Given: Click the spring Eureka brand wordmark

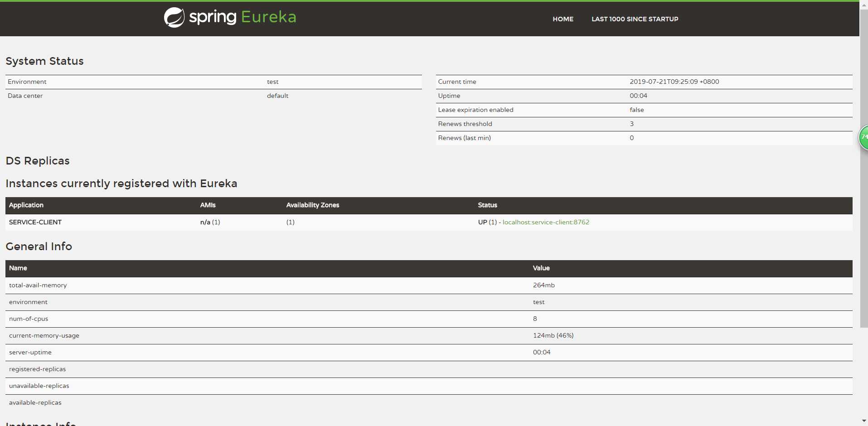Looking at the screenshot, I should (x=242, y=17).
